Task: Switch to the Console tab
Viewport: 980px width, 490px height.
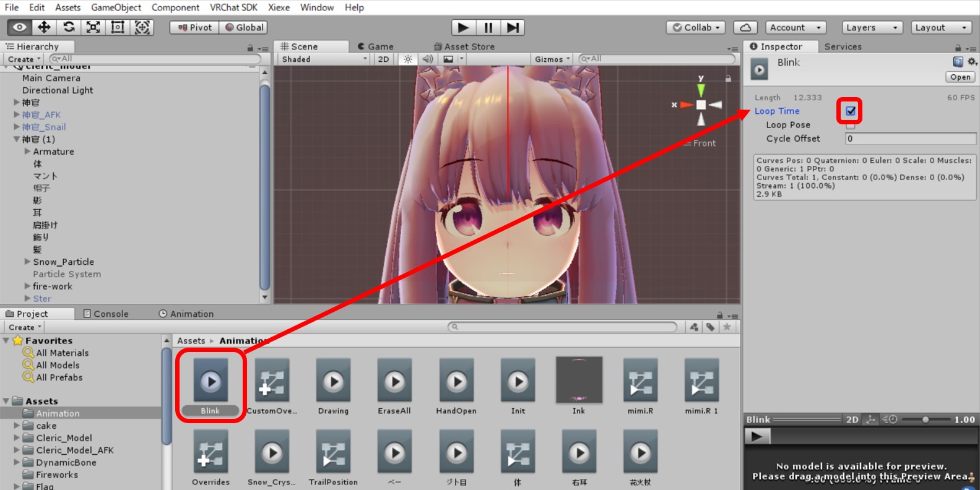Action: click(106, 314)
